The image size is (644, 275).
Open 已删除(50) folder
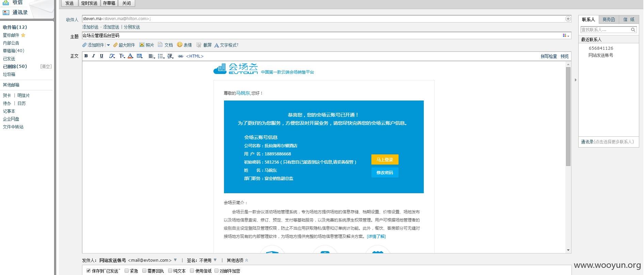15,66
